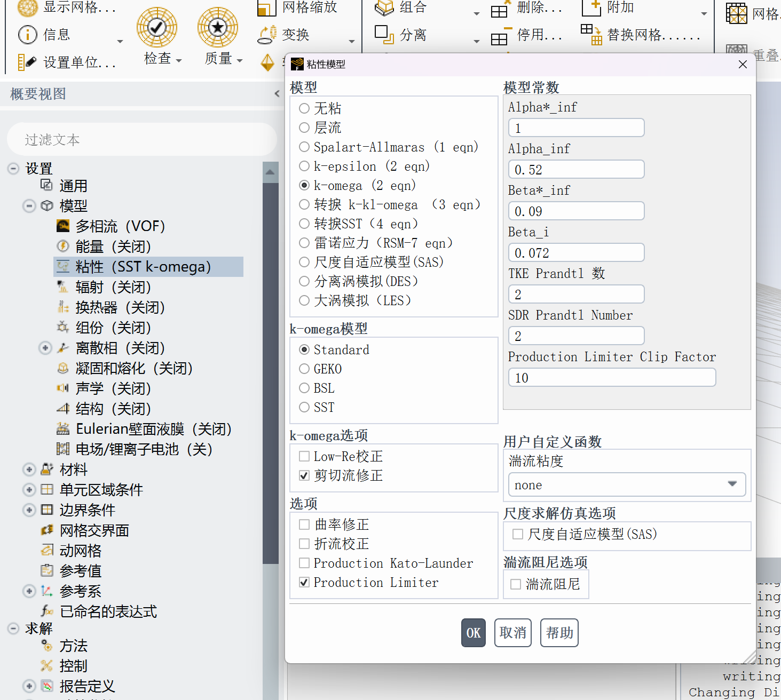Close the 粘性模型 dialog
Screen dimensions: 781x700
point(743,65)
